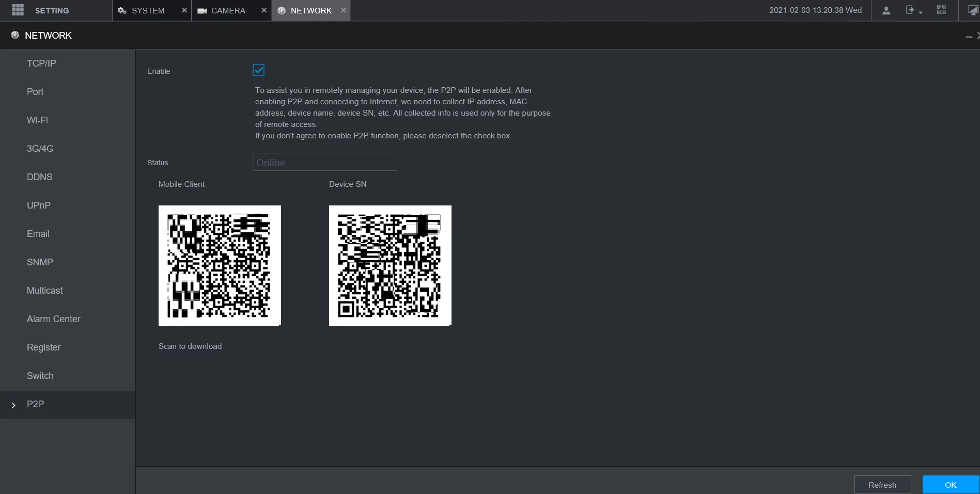The image size is (980, 494).
Task: Open 3G/4G settings
Action: [x=68, y=149]
